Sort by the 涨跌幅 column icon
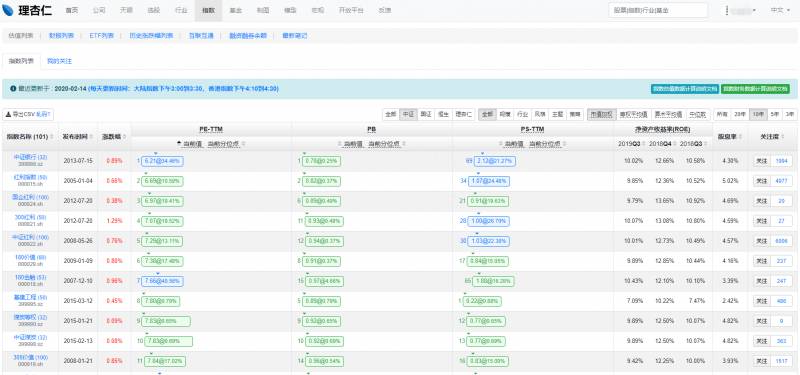800x375 pixels. click(x=124, y=137)
